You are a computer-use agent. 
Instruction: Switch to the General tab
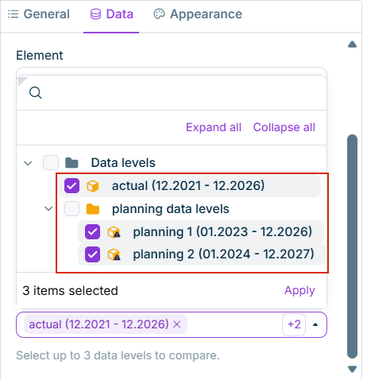(x=39, y=14)
